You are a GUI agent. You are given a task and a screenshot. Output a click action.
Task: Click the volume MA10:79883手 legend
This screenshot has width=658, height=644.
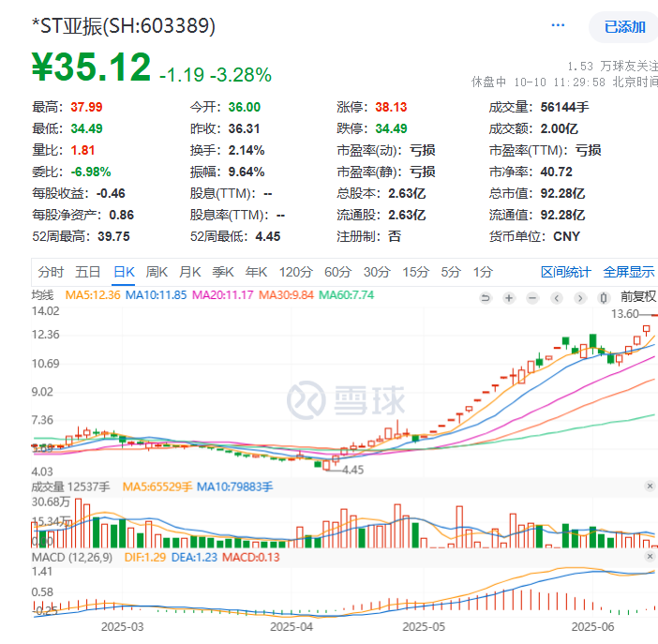[235, 487]
